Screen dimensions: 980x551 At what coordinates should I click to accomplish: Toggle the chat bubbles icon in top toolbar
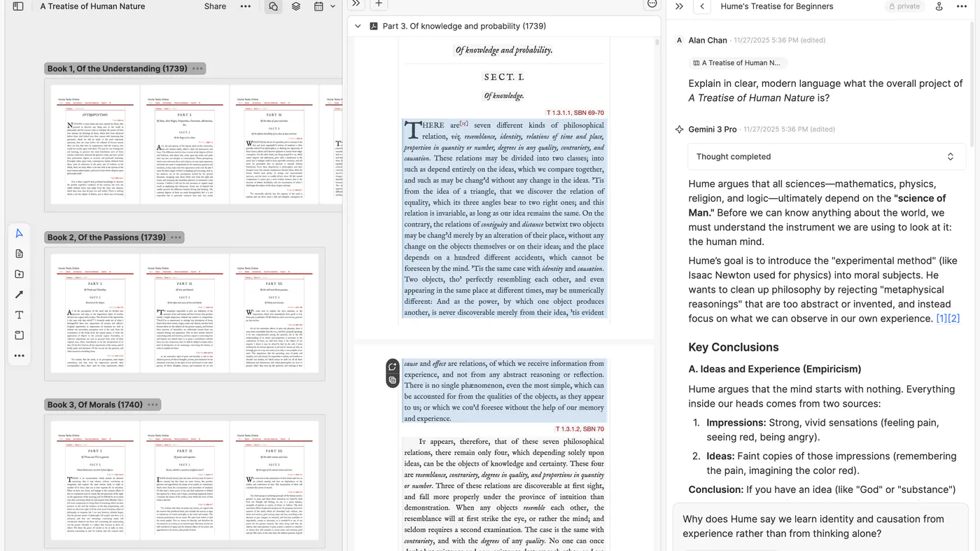pyautogui.click(x=273, y=6)
